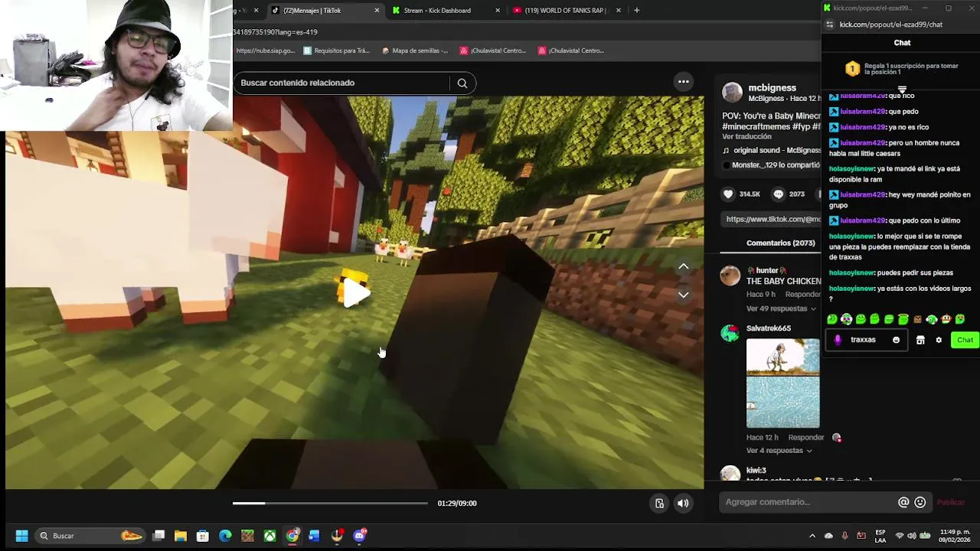Close the Kick Dashboard tab

[498, 11]
